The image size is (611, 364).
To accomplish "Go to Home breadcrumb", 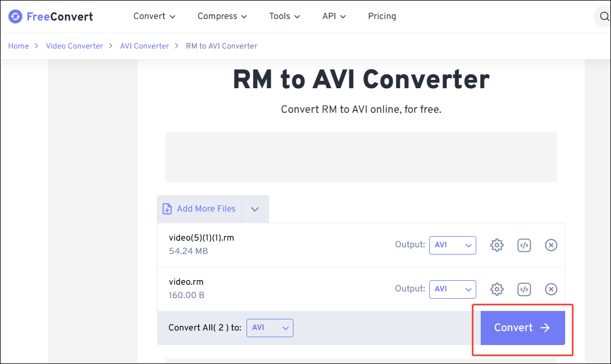I will (18, 46).
